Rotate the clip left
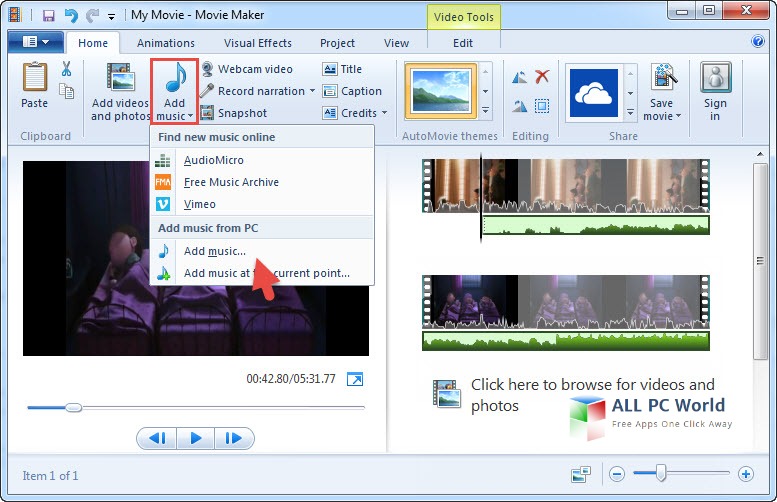 click(x=519, y=77)
